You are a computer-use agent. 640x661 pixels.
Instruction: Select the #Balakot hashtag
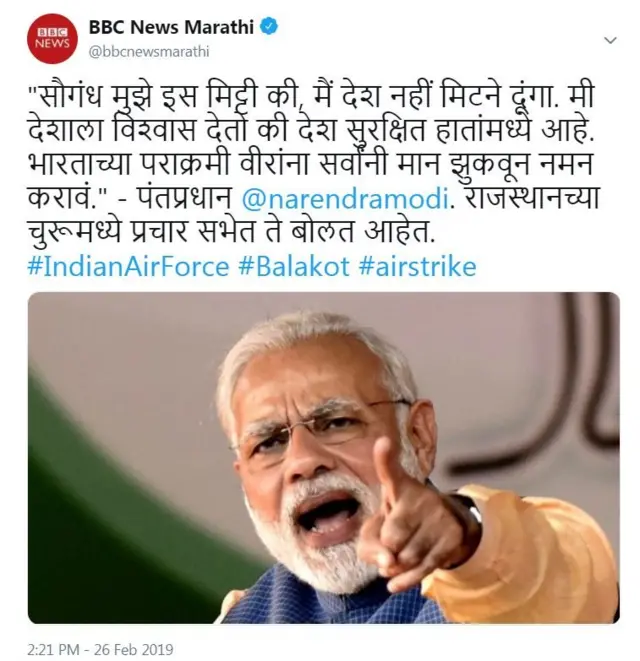(294, 267)
